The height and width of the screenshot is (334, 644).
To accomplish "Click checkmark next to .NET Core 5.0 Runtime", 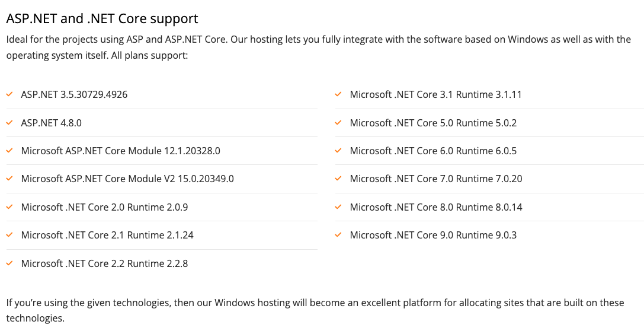I will coord(338,123).
